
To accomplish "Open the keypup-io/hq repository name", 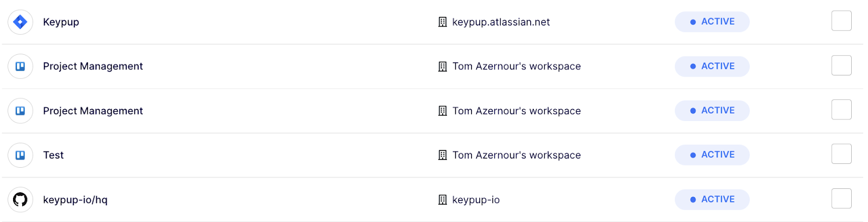I will (x=75, y=200).
